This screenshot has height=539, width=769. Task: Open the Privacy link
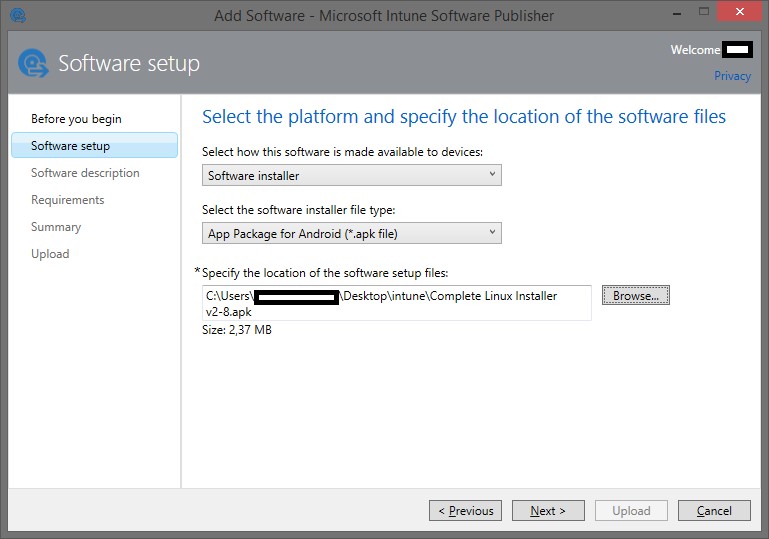click(732, 76)
